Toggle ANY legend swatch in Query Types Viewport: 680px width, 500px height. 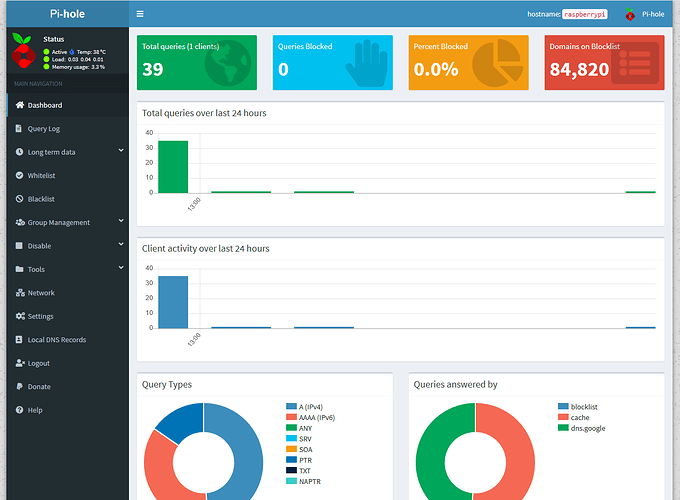click(x=291, y=428)
